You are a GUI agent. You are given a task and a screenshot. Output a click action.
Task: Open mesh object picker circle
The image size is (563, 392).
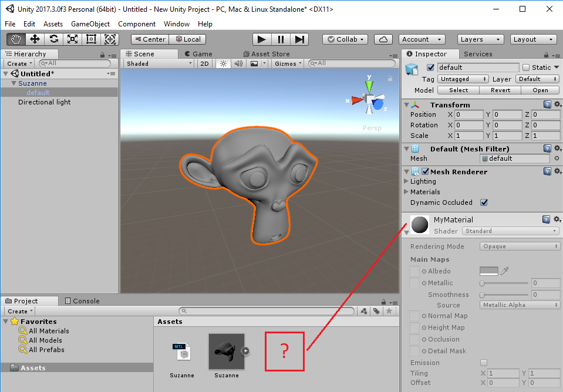pos(557,158)
